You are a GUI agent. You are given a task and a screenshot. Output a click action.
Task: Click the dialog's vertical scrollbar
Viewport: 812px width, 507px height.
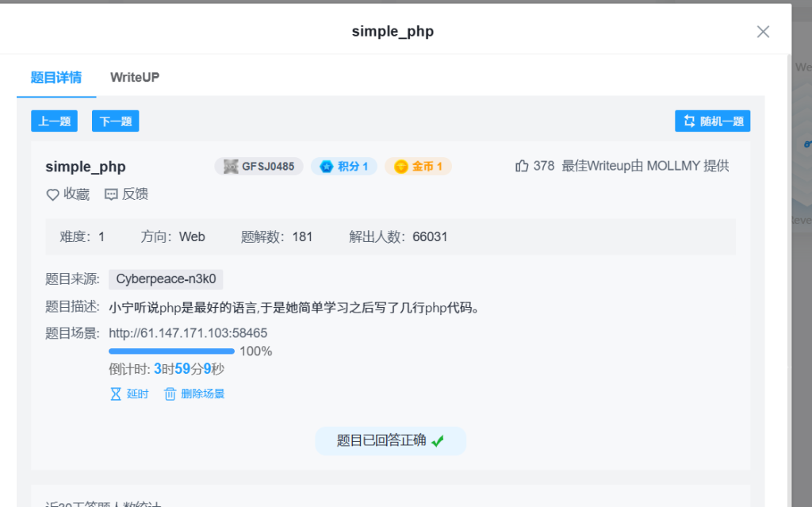[x=787, y=238]
